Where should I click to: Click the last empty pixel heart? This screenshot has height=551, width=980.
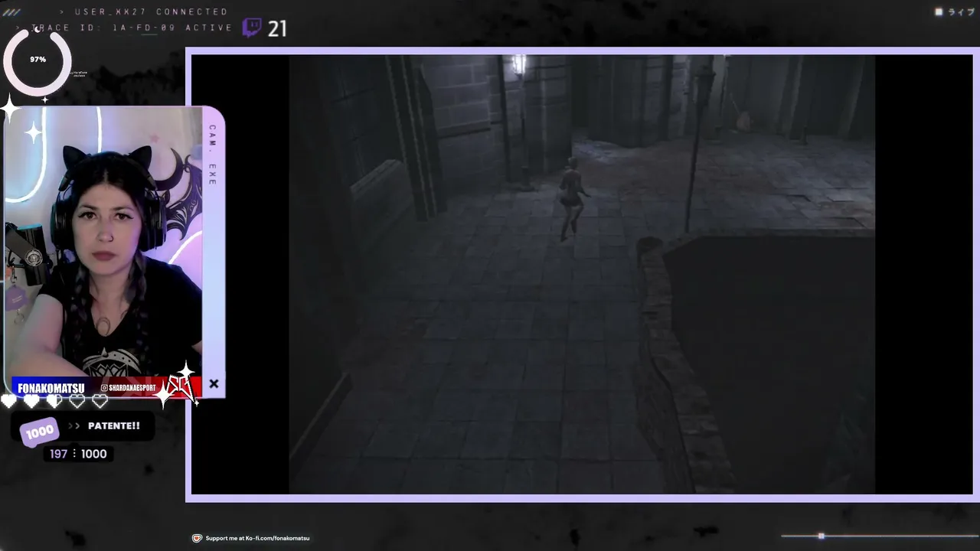click(100, 401)
